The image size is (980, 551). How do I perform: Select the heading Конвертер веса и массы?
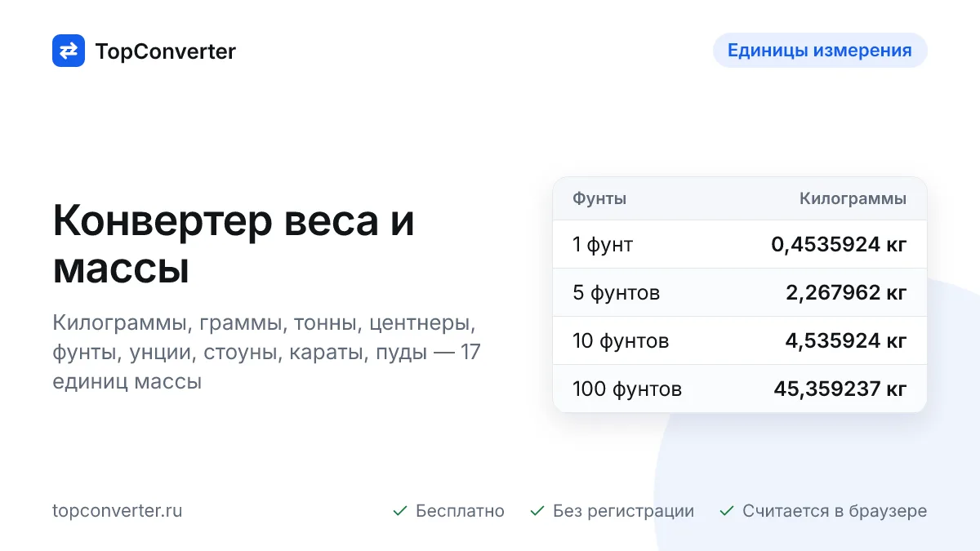coord(234,244)
